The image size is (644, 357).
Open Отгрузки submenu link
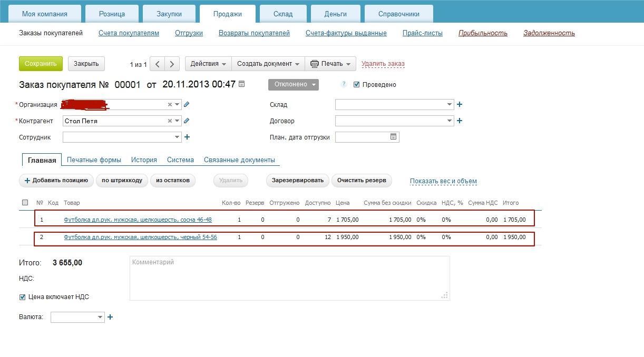[x=189, y=33]
